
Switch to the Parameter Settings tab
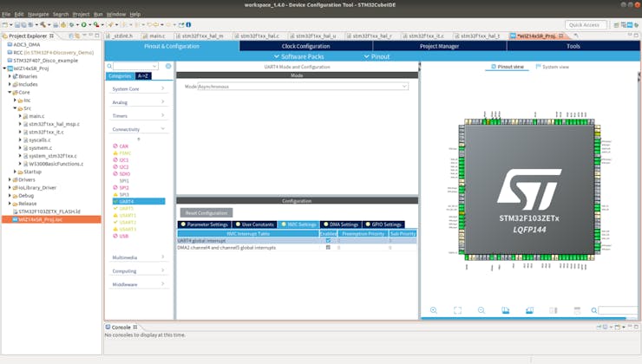204,224
